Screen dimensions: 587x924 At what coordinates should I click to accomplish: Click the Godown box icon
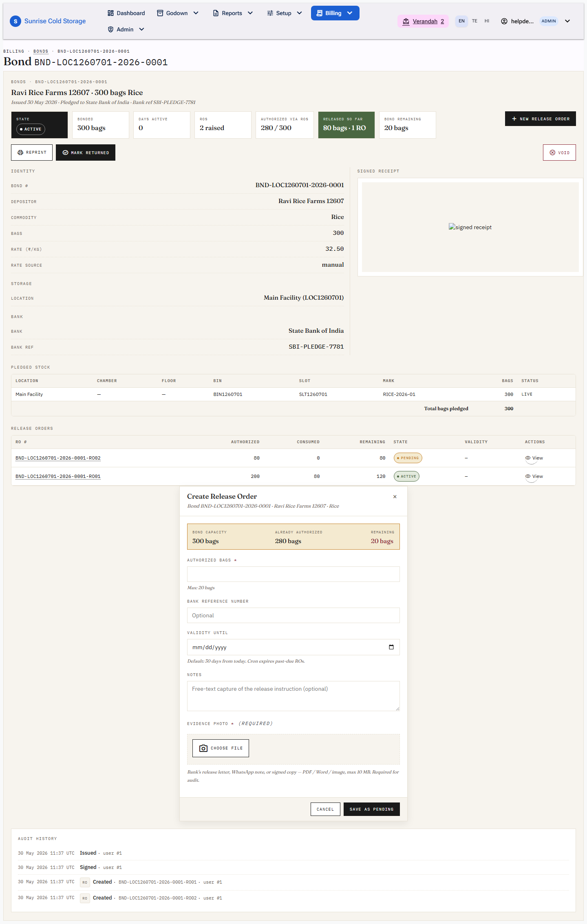point(160,13)
